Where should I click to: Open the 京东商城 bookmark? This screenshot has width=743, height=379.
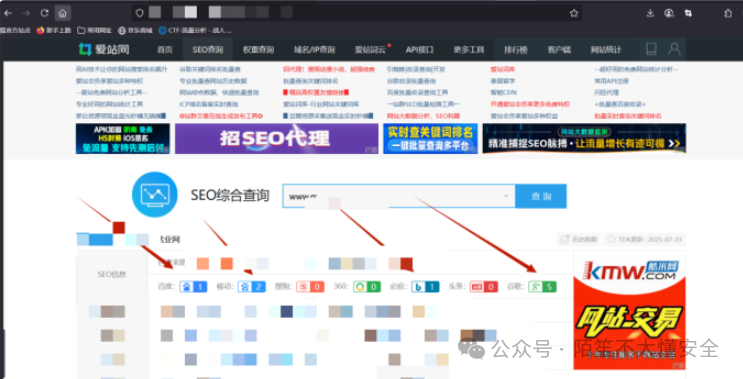135,30
